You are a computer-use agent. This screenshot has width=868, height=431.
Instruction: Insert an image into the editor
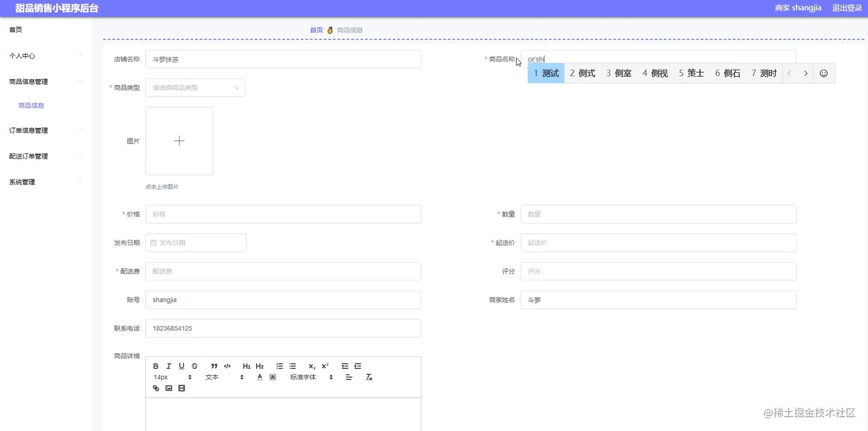pos(169,388)
